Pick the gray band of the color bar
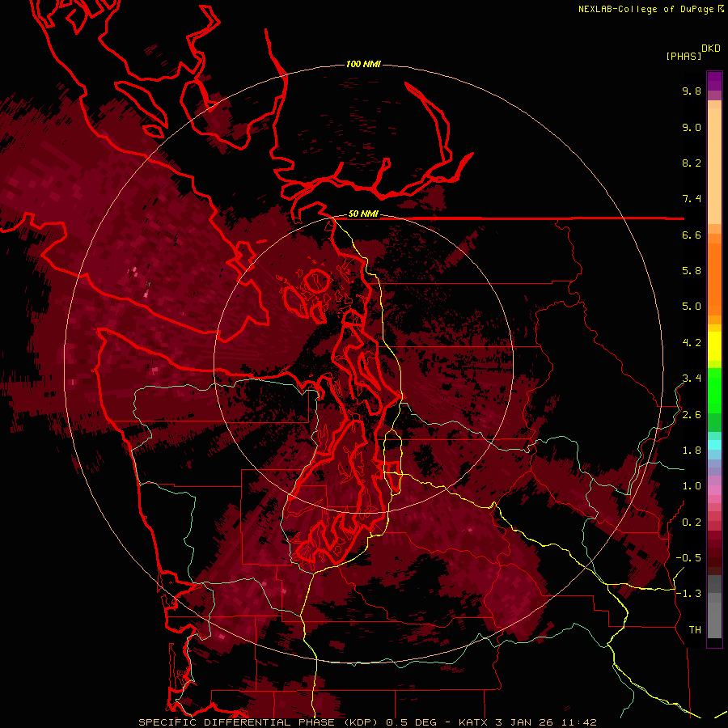 coord(714,608)
